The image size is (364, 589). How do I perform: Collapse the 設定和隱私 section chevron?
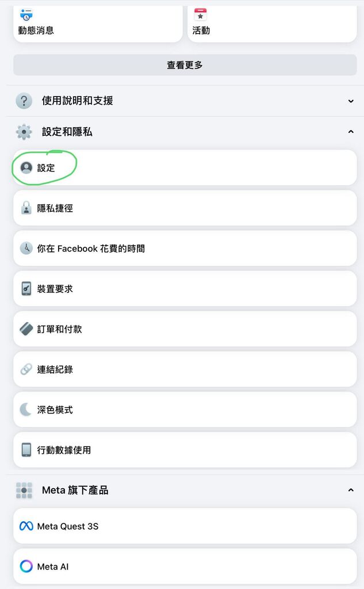point(351,132)
